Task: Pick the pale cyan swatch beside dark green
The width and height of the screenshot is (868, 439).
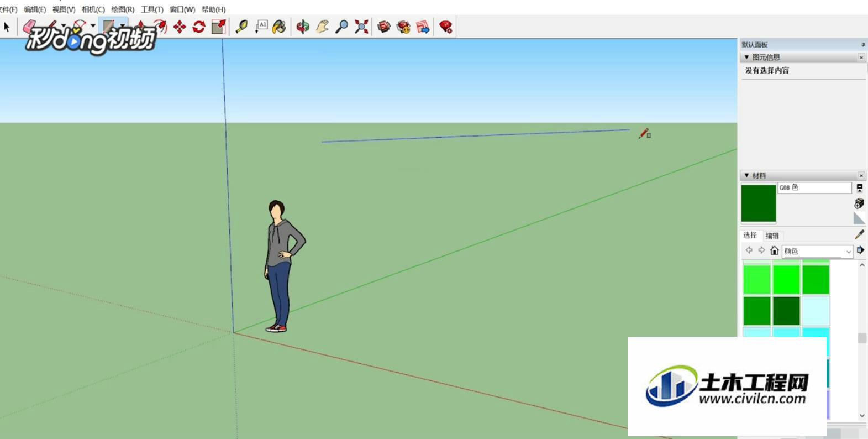Action: (816, 311)
